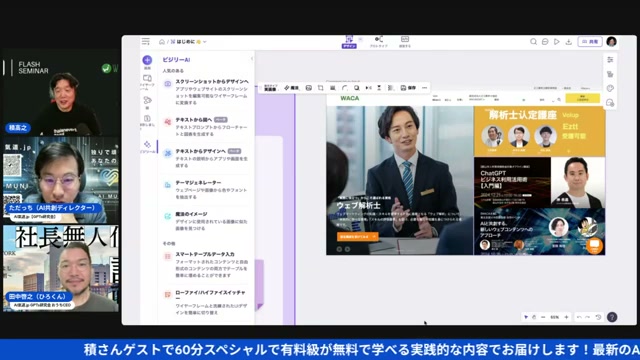Click the WACA logo on canvas design
This screenshot has width=640, height=360.
[x=350, y=98]
